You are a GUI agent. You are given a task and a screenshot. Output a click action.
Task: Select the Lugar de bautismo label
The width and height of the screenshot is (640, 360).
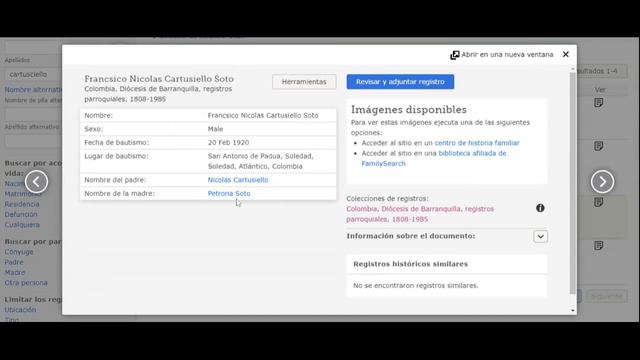tap(116, 156)
